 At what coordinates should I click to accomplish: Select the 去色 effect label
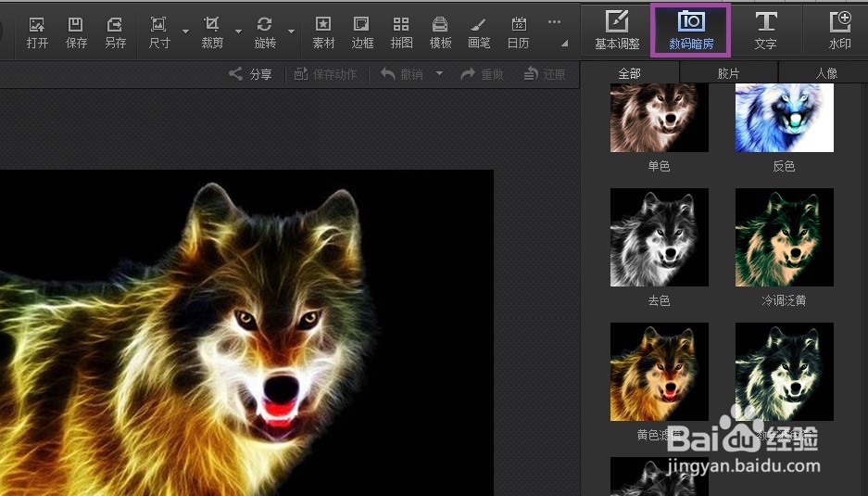pyautogui.click(x=659, y=300)
